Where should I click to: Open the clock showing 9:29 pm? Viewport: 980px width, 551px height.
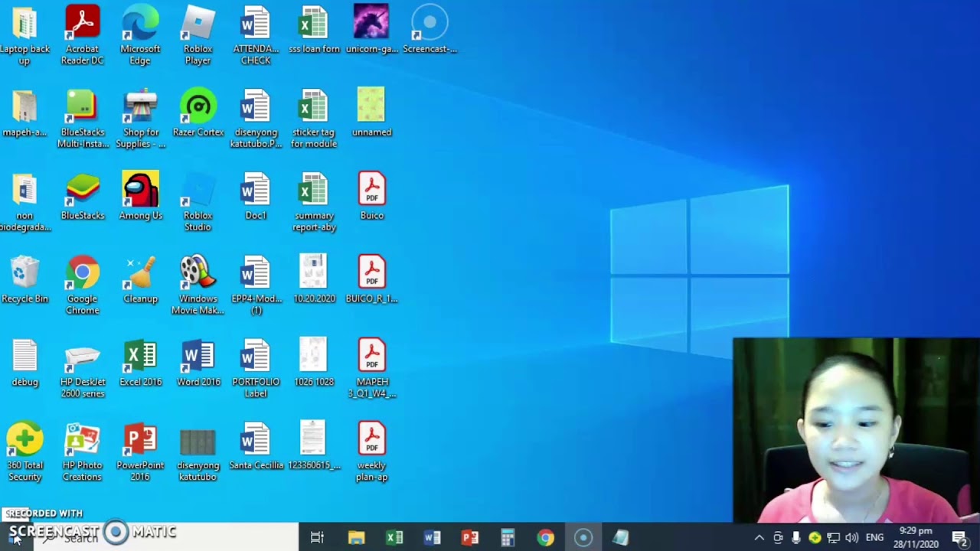916,537
